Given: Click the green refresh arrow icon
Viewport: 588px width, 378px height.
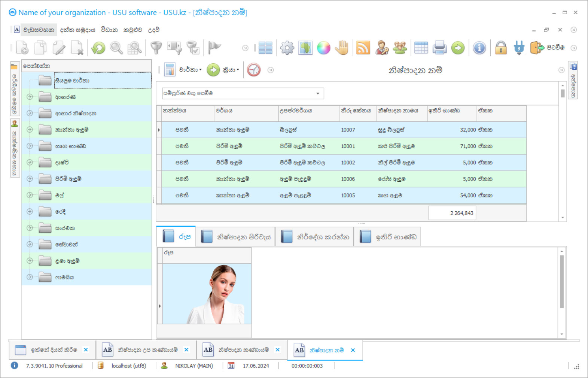Looking at the screenshot, I should click(x=98, y=48).
